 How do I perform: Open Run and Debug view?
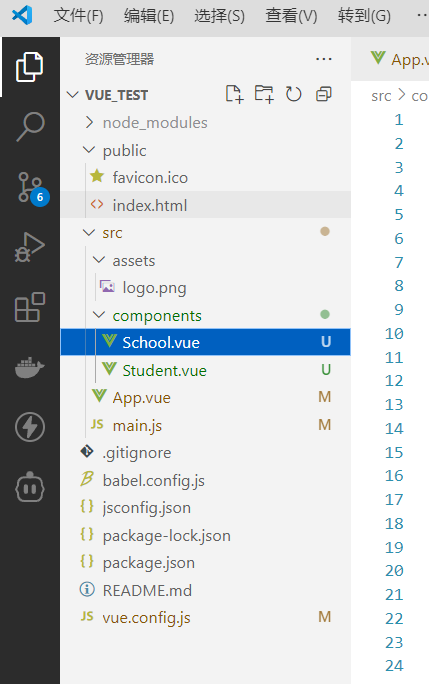click(x=30, y=247)
